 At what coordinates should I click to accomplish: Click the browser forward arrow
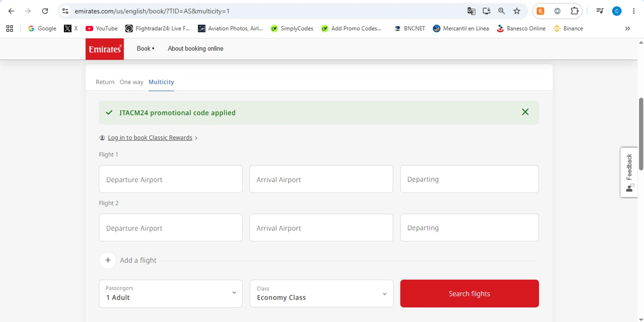28,11
